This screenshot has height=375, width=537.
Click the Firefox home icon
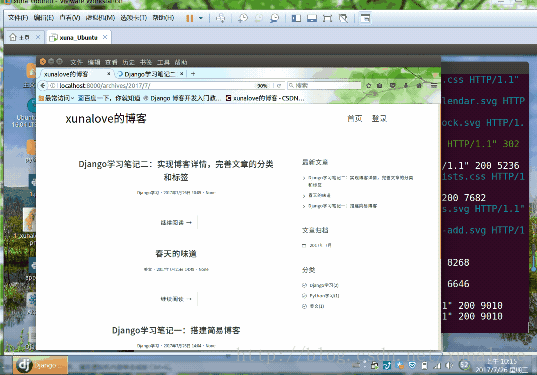click(419, 85)
